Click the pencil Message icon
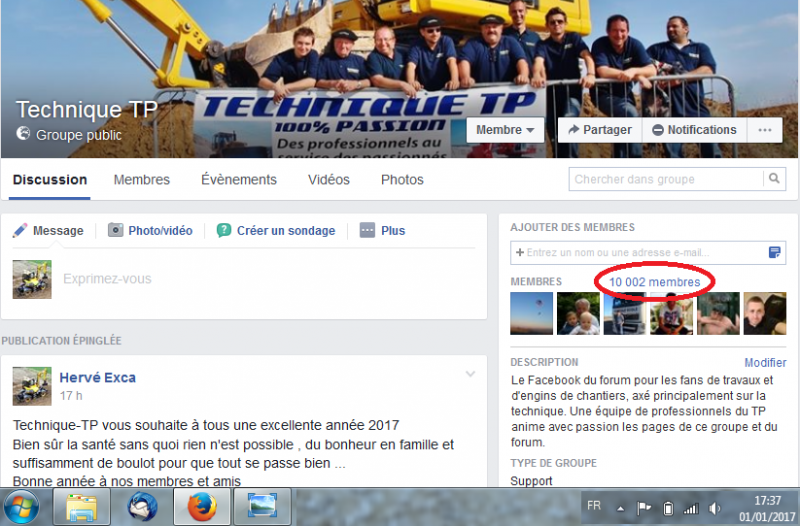Image resolution: width=800 pixels, height=526 pixels. coord(20,231)
